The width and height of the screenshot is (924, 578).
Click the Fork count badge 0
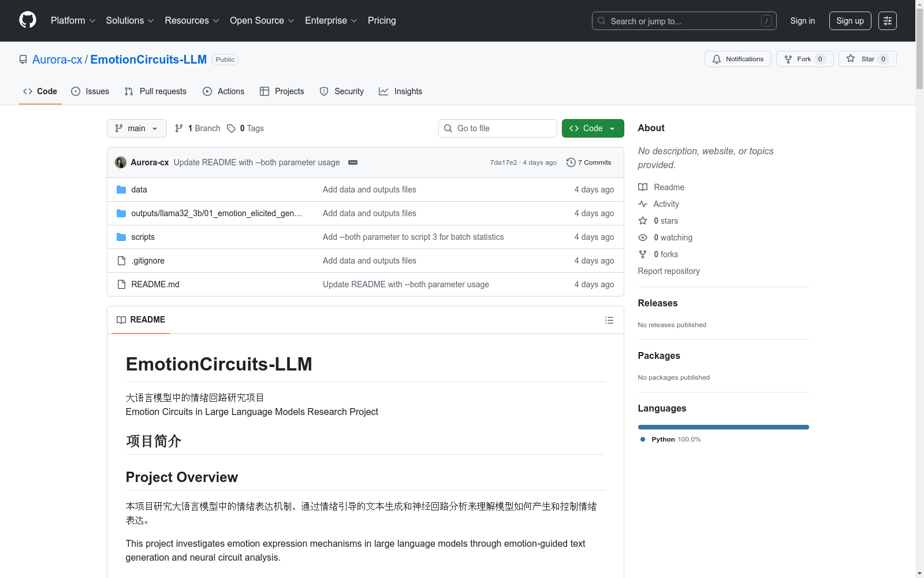pos(820,59)
